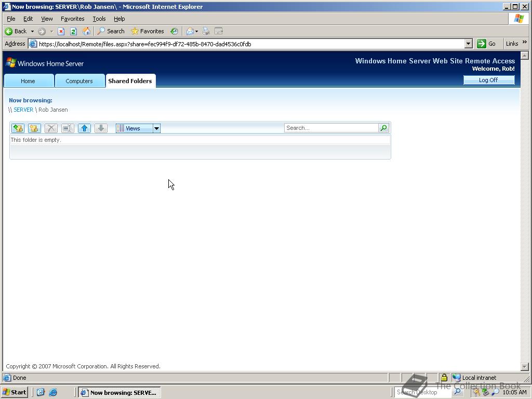Click the blue up-arrow folder icon
The width and height of the screenshot is (532, 399).
(x=84, y=128)
